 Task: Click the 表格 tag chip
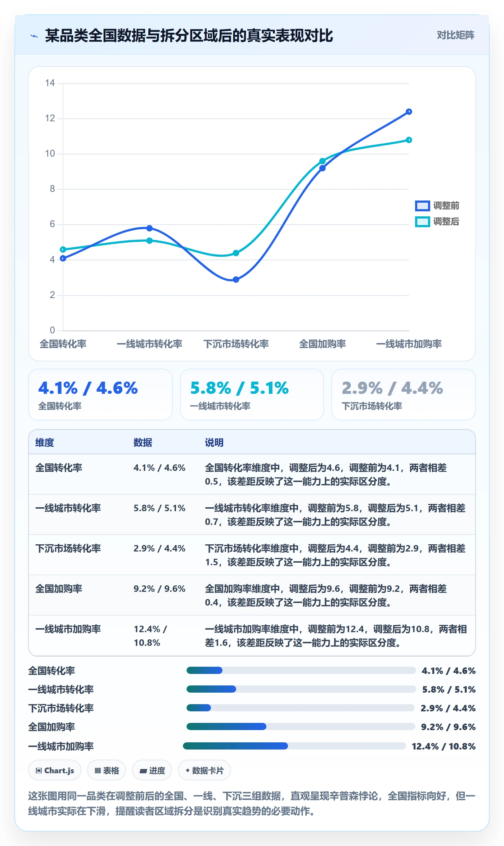coord(107,770)
